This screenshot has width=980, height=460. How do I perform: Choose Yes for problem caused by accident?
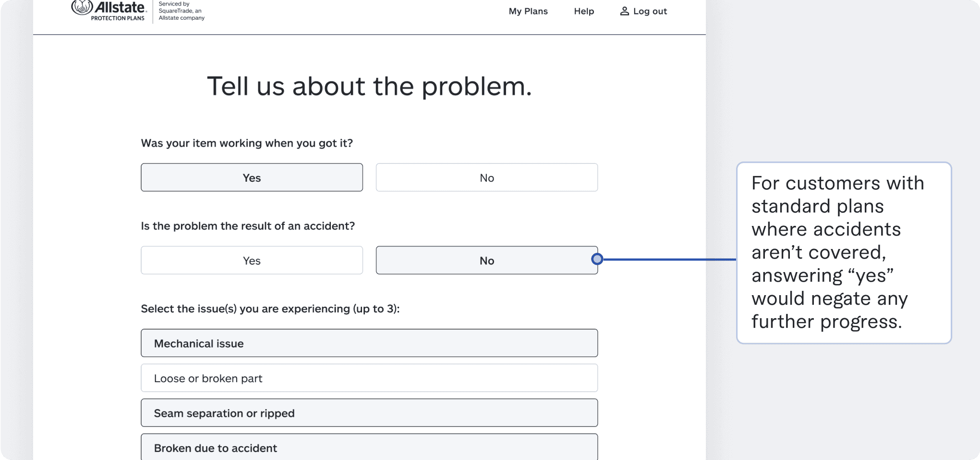click(x=252, y=260)
